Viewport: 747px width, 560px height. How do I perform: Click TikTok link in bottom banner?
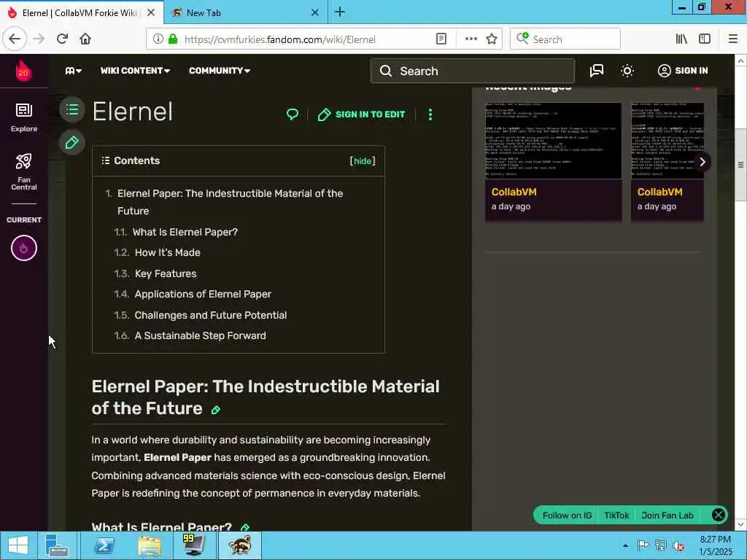coord(616,516)
